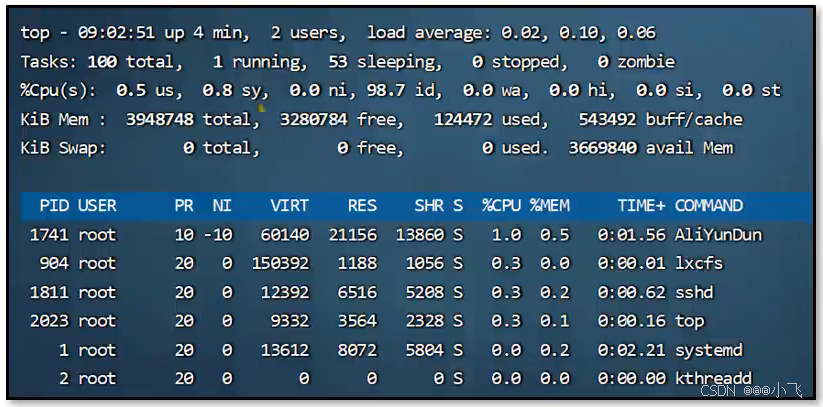Click PID 1741

(49, 235)
